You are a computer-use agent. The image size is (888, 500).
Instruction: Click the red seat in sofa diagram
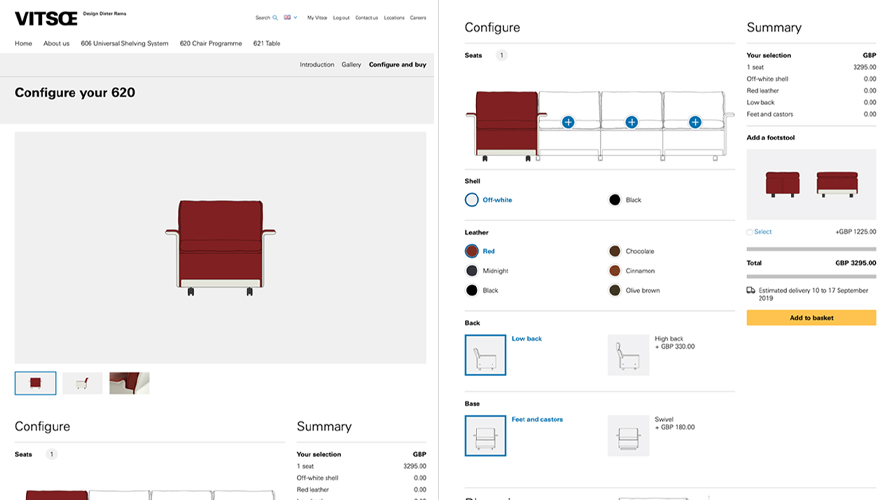coord(506,125)
